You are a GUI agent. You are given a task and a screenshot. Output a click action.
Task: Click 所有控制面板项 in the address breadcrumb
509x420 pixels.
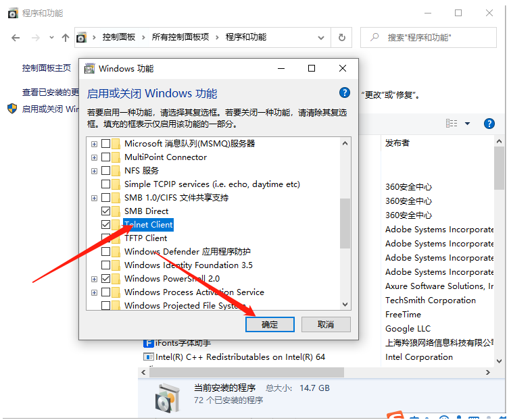180,37
